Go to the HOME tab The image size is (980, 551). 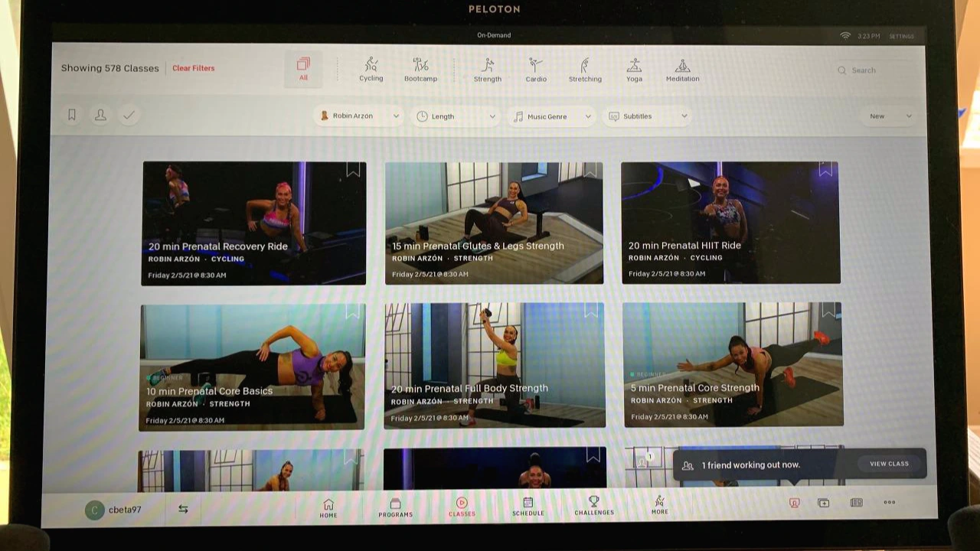[x=328, y=508]
